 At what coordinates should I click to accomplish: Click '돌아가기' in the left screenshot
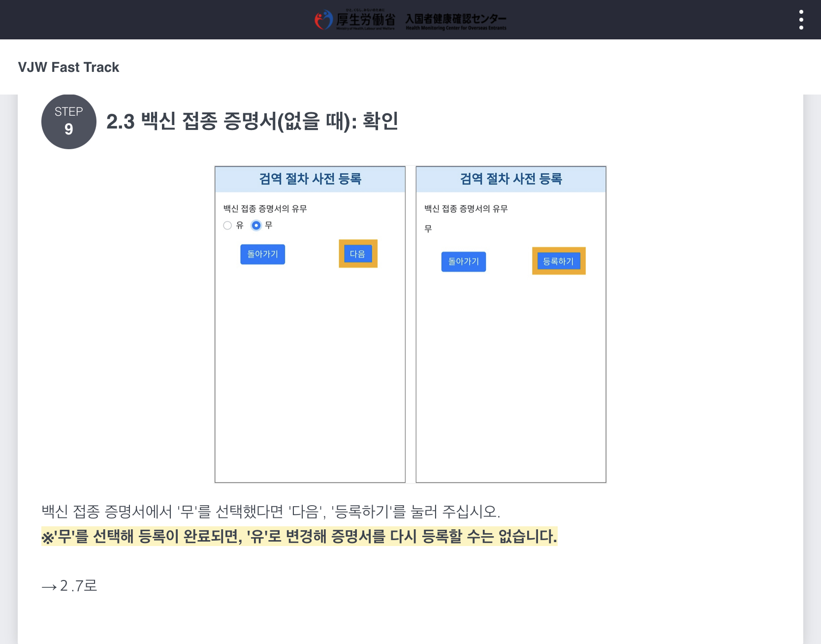point(262,254)
